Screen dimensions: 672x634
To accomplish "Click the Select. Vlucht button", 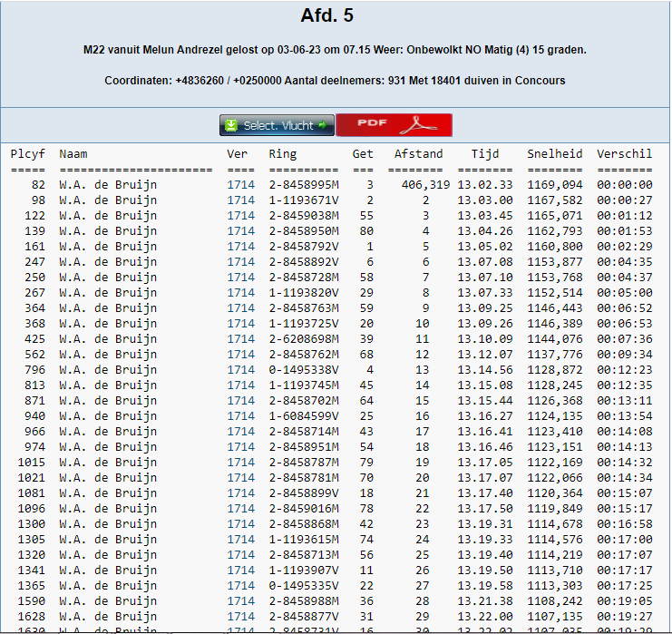I will coord(277,125).
